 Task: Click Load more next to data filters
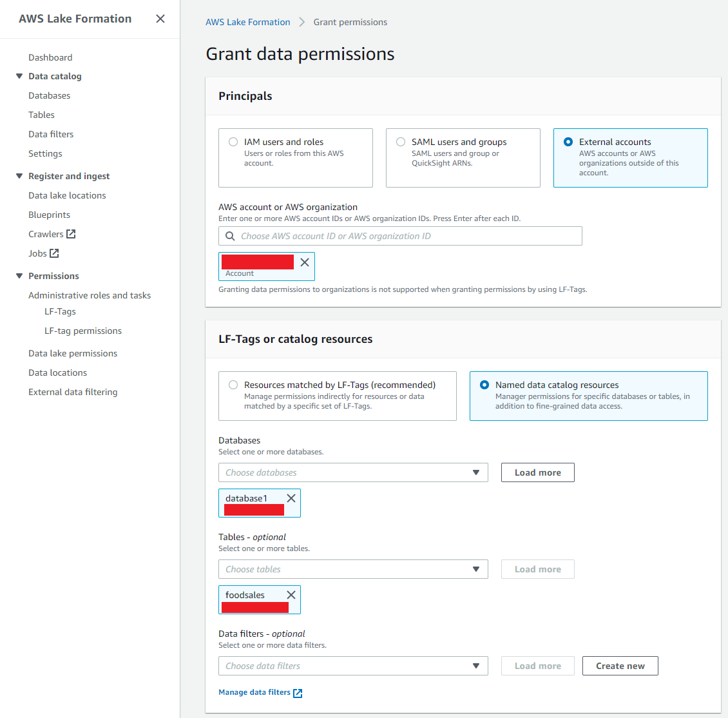coord(538,666)
